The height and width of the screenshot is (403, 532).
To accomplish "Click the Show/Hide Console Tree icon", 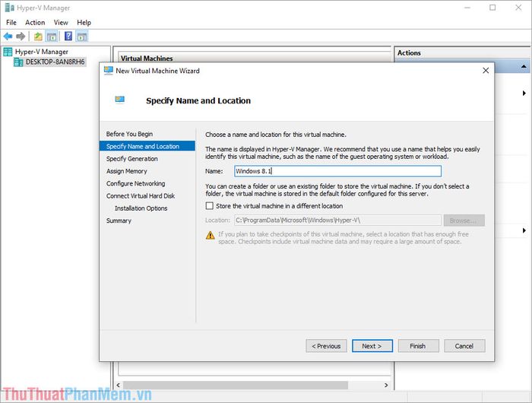I will click(52, 36).
